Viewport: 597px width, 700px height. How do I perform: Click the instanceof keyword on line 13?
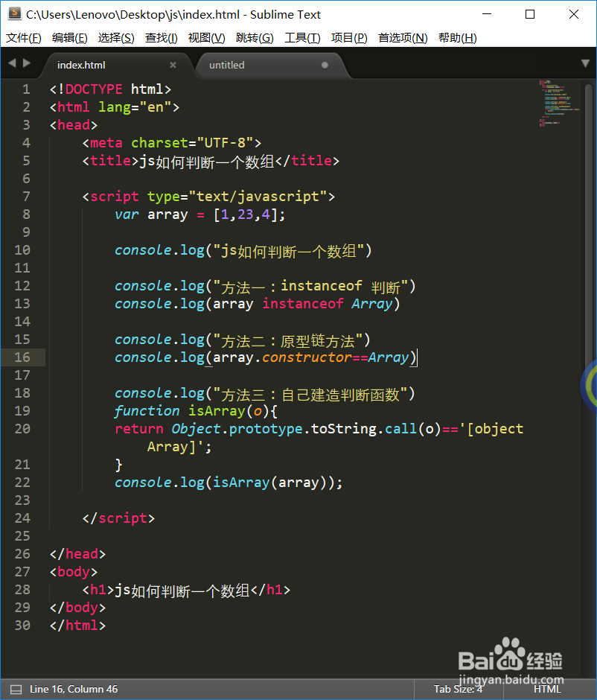point(303,304)
